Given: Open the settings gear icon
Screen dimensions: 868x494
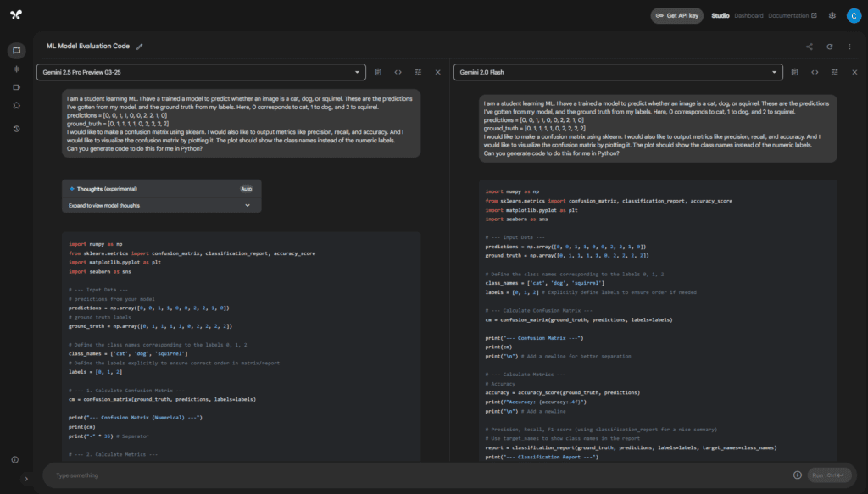Looking at the screenshot, I should (x=832, y=15).
